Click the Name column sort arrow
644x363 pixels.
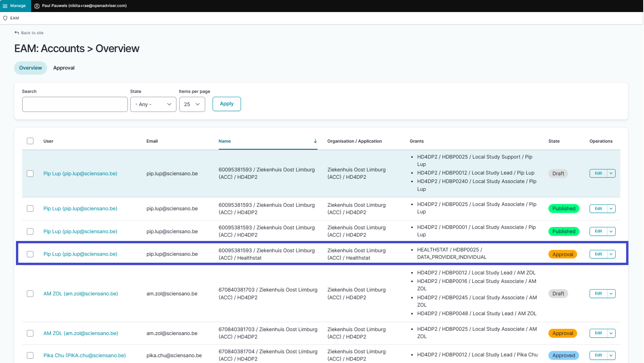315,141
